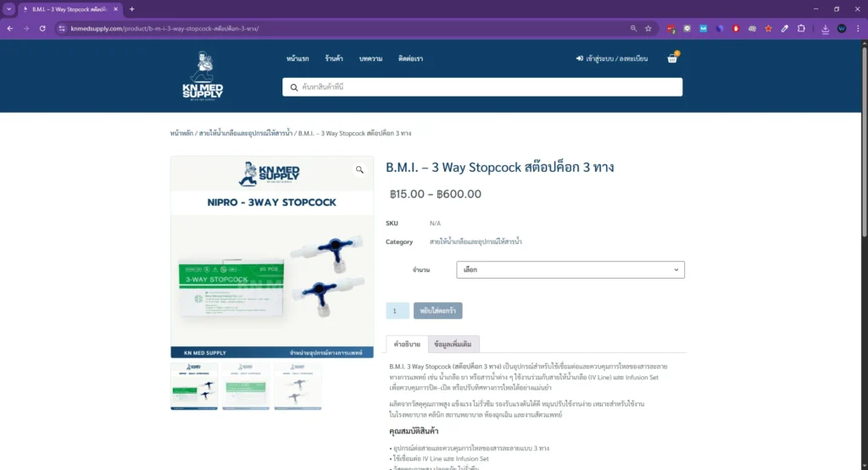
Task: Open the gray tag extension icon
Action: [753, 28]
